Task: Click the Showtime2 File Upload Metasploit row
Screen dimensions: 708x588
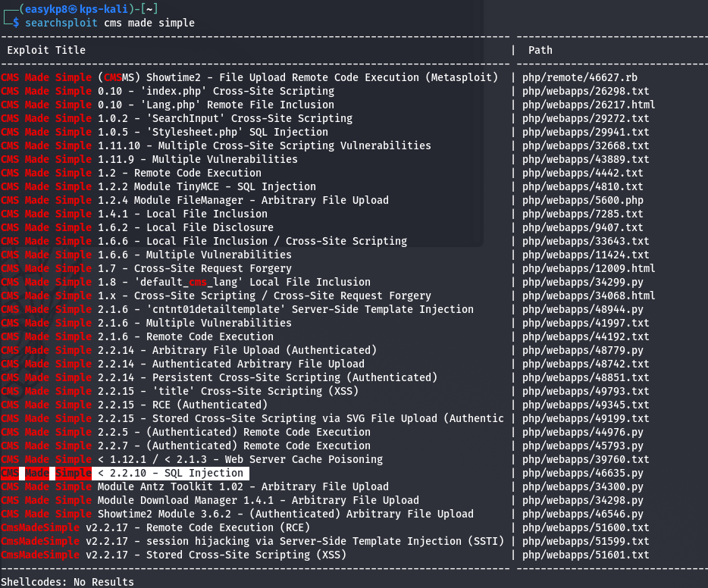Action: [249, 77]
